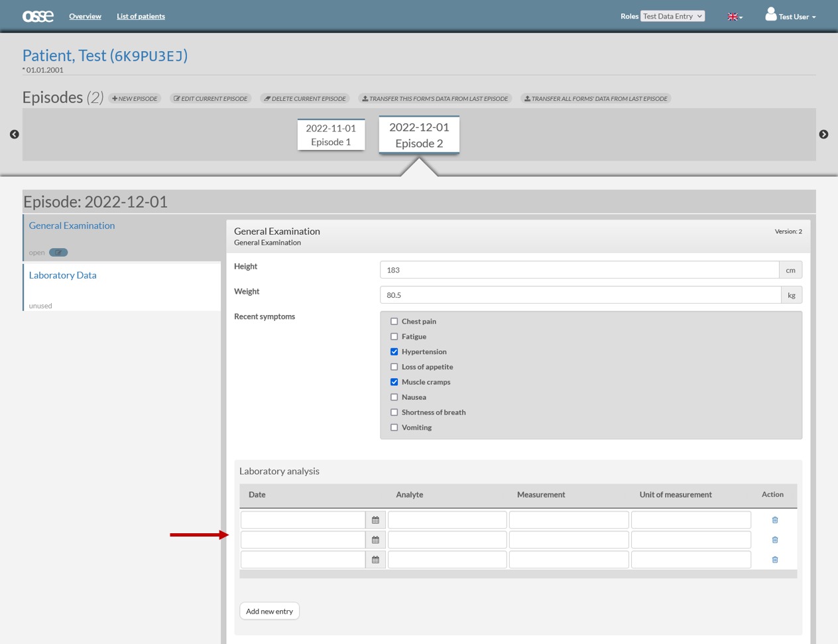
Task: Check the Chest pain symptom
Action: 394,321
